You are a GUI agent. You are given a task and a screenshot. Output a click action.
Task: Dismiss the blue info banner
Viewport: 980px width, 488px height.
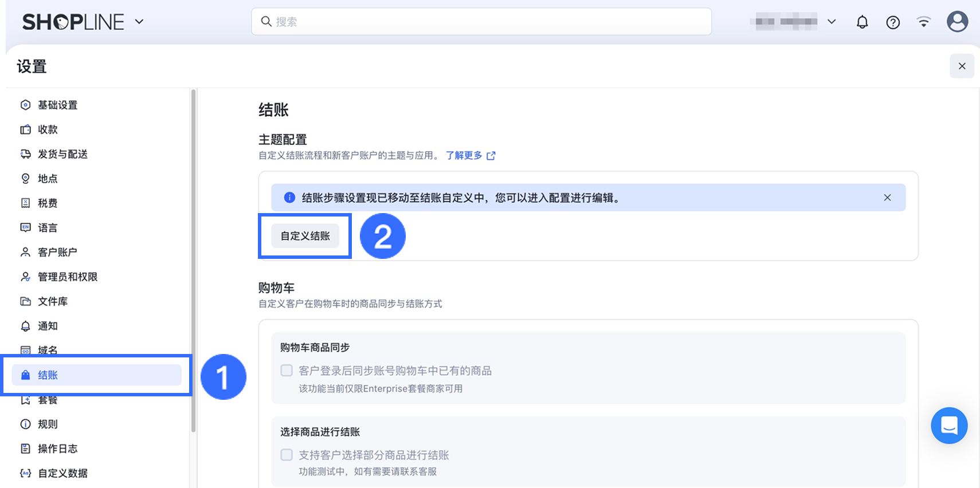point(887,198)
